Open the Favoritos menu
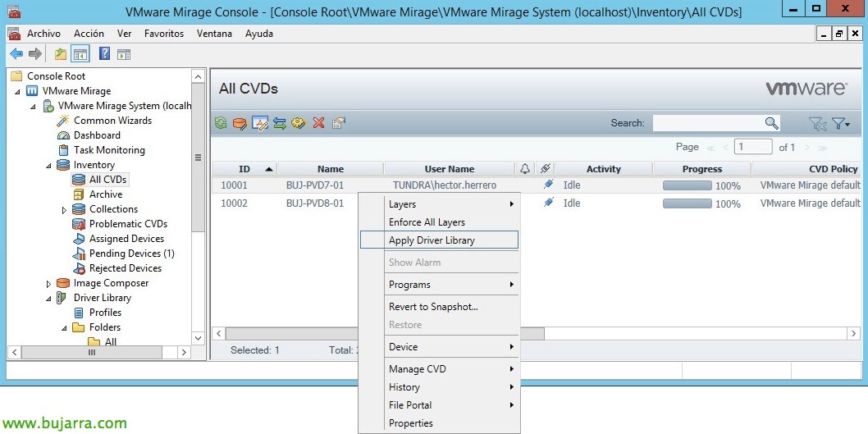868x434 pixels. [164, 34]
